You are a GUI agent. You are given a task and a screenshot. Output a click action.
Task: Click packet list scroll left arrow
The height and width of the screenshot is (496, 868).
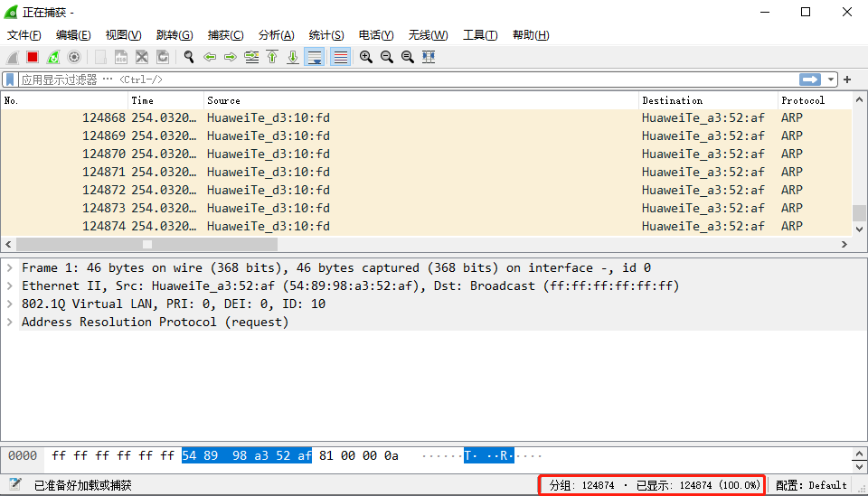[x=8, y=245]
